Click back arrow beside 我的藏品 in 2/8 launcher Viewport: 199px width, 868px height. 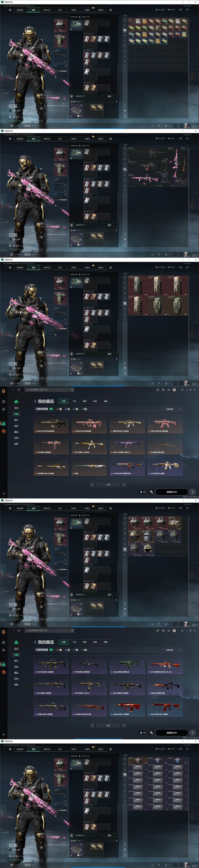tap(35, 642)
